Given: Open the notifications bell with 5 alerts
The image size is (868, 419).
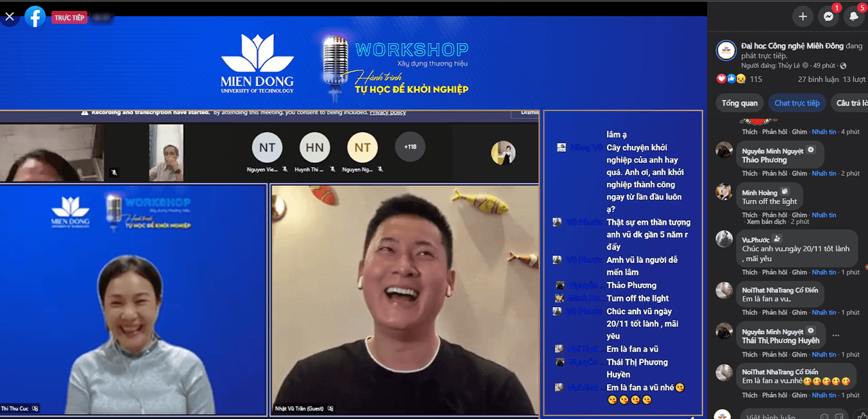Looking at the screenshot, I should (854, 16).
